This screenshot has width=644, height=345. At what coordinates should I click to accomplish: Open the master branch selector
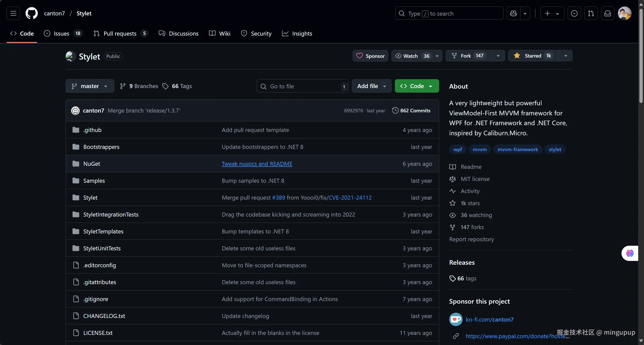coord(90,86)
